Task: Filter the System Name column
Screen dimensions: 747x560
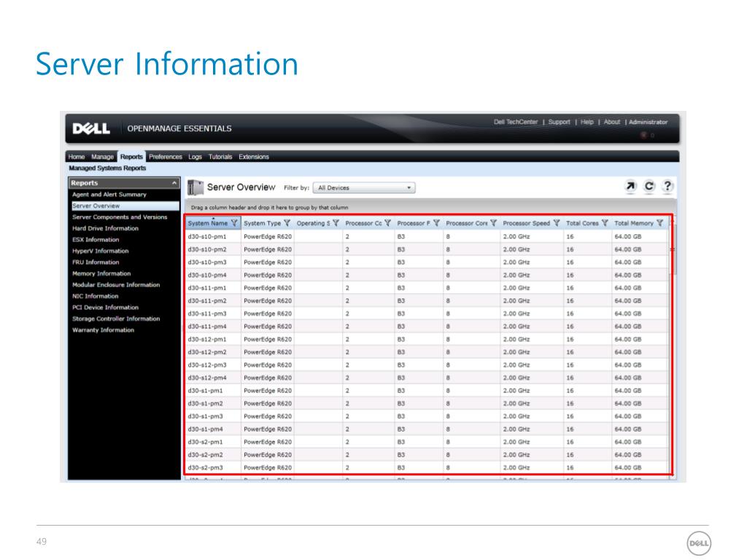Action: [234, 223]
